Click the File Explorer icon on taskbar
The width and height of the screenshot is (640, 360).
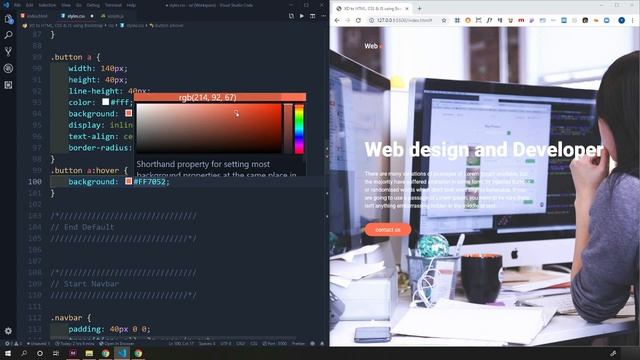tap(89, 353)
